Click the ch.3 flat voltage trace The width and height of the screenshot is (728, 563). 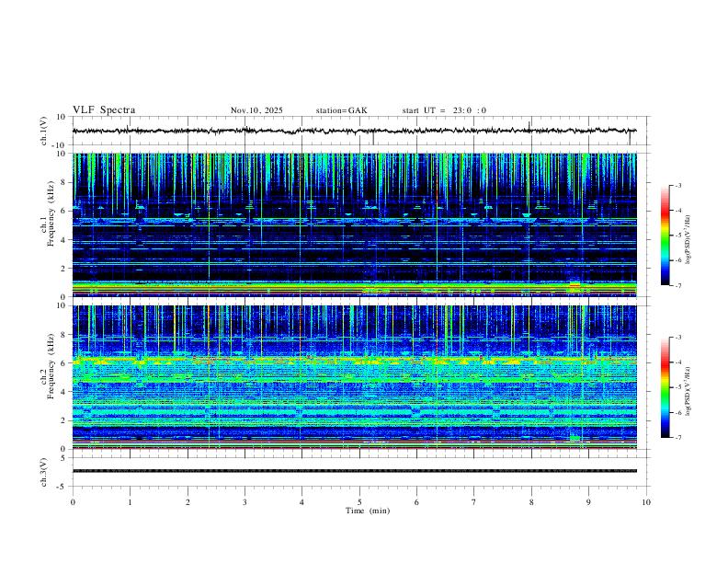[x=355, y=471]
